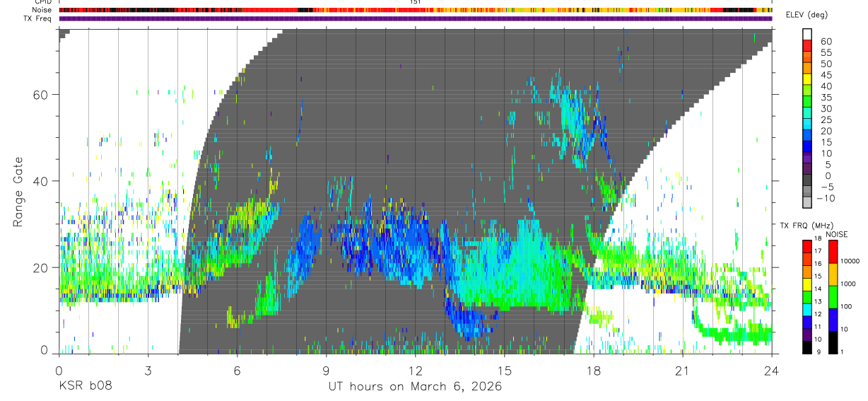
Task: Click the '6' tick on the UT hours axis
Action: (237, 371)
